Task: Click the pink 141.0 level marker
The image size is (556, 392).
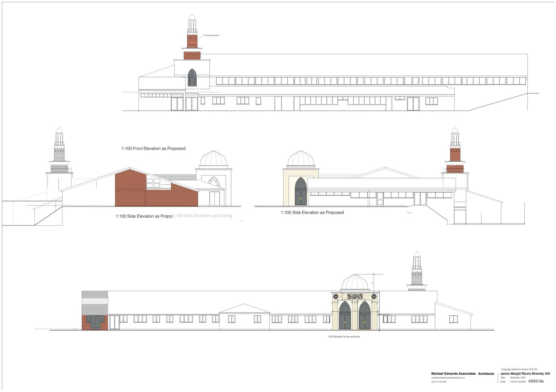Action: 409,213
